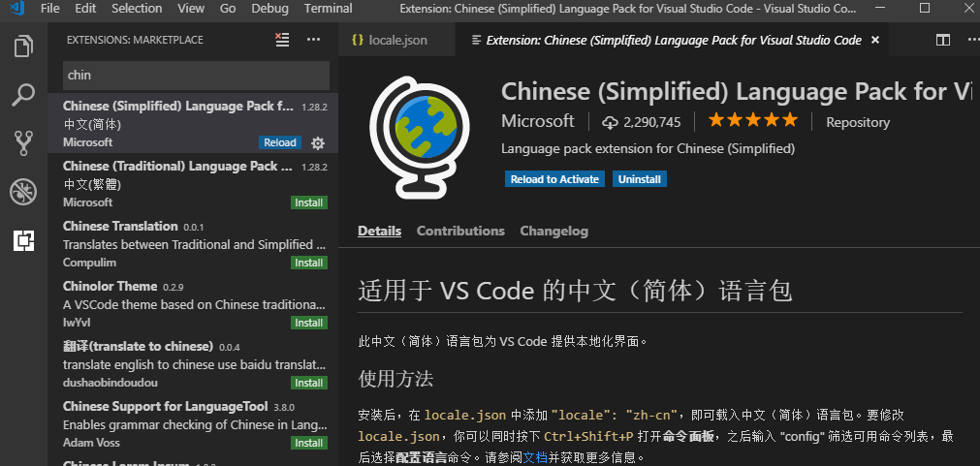Image resolution: width=980 pixels, height=466 pixels.
Task: Open the Go menu
Action: pyautogui.click(x=228, y=9)
